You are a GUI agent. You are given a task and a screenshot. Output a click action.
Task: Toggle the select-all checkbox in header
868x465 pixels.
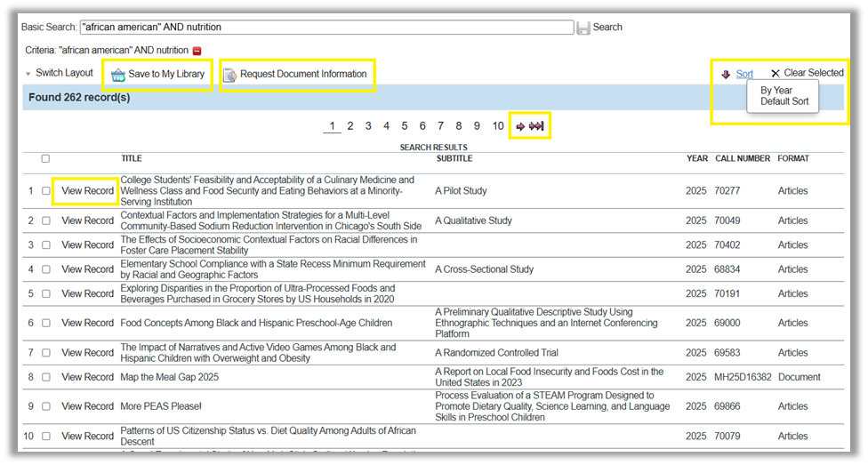coord(45,159)
